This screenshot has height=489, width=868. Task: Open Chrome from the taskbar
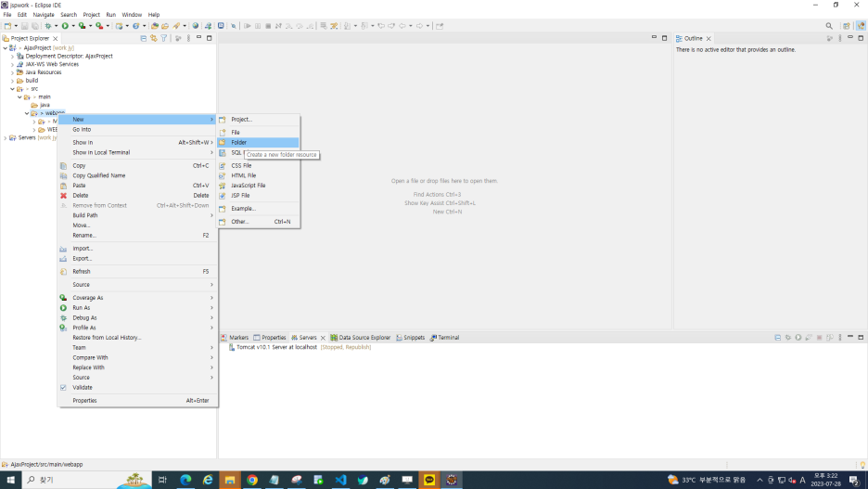click(x=252, y=480)
